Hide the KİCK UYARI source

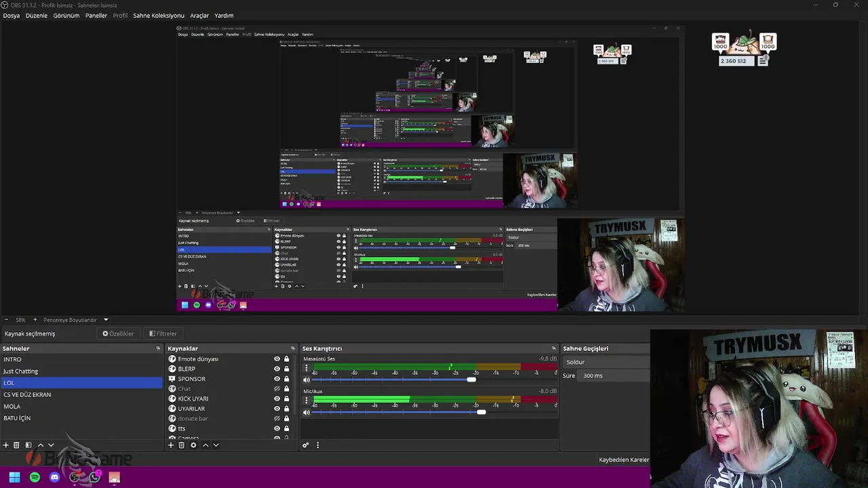click(277, 399)
